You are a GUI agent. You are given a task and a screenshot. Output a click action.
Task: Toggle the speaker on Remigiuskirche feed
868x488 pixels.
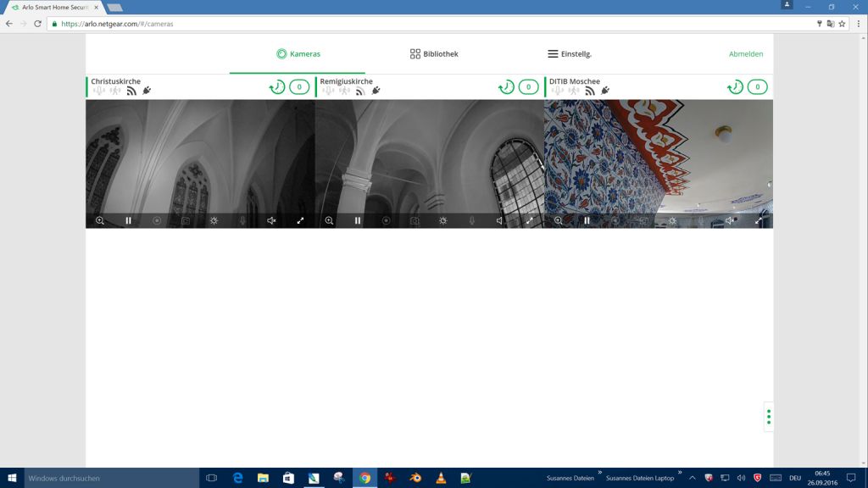[500, 220]
